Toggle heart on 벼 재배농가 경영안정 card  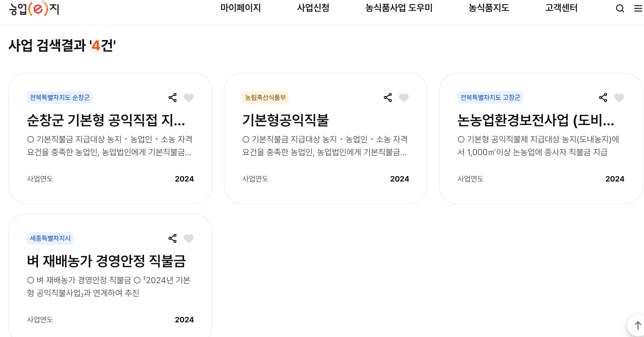pos(189,239)
